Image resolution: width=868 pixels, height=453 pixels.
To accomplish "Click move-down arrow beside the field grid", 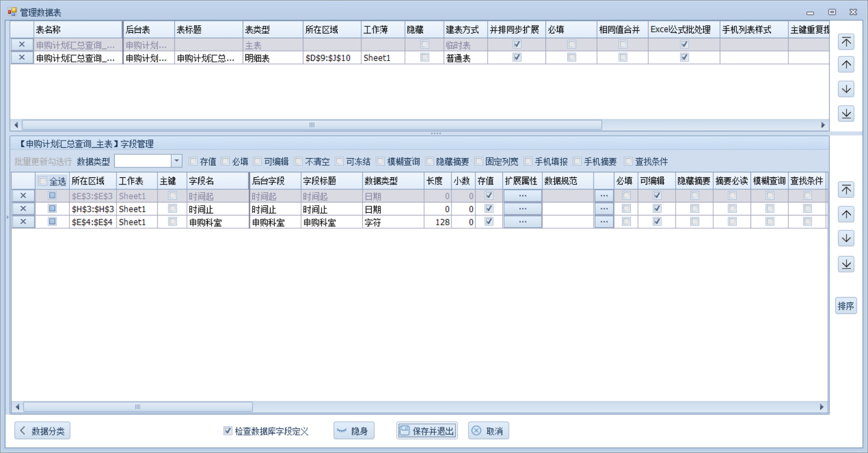I will tap(846, 239).
